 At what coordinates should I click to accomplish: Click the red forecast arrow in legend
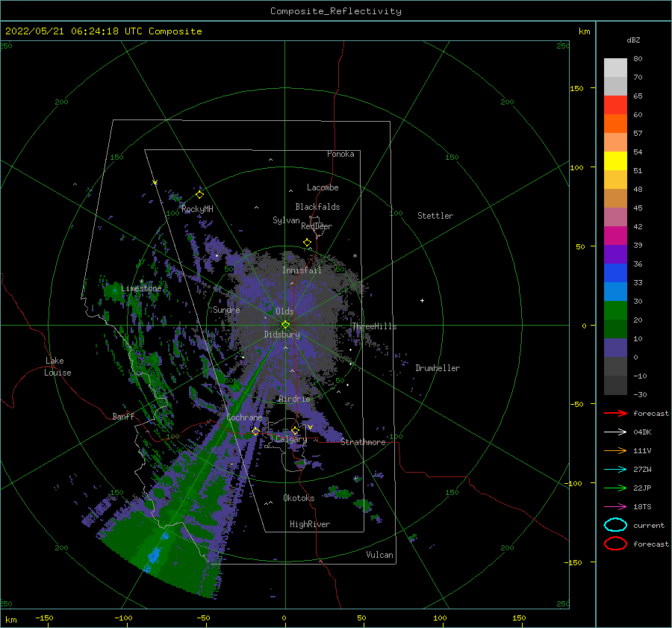pyautogui.click(x=615, y=413)
